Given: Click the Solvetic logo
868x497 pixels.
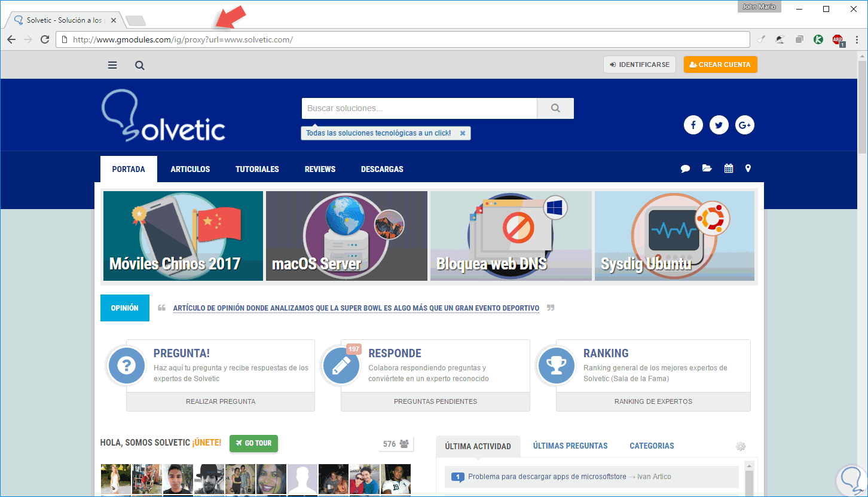Looking at the screenshot, I should pos(163,116).
